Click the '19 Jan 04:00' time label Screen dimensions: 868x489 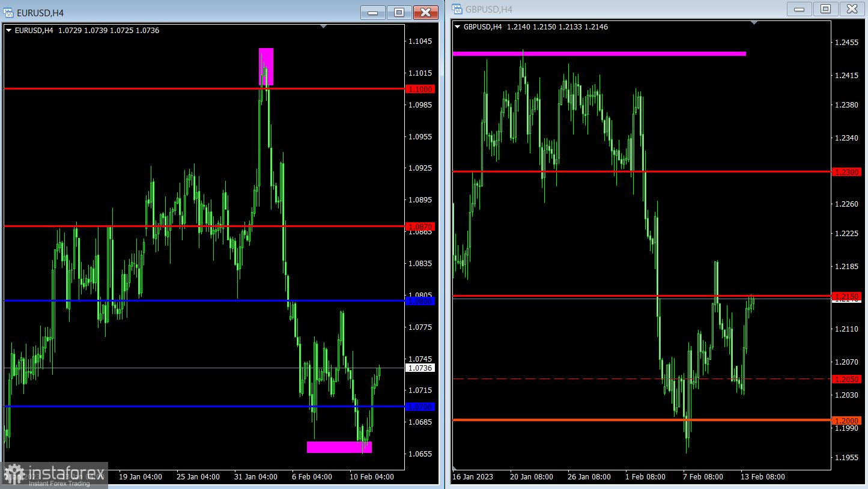(141, 477)
